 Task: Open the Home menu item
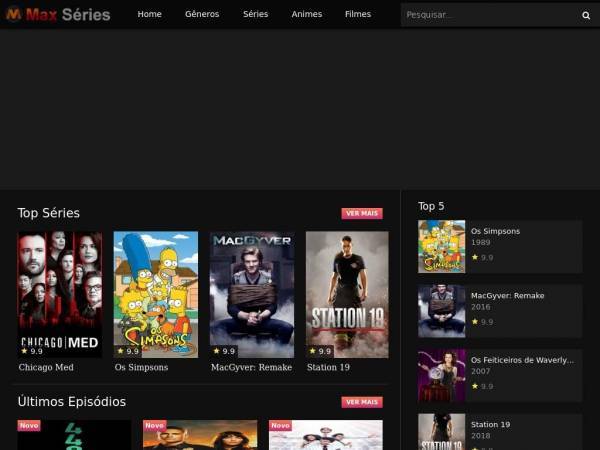click(150, 14)
